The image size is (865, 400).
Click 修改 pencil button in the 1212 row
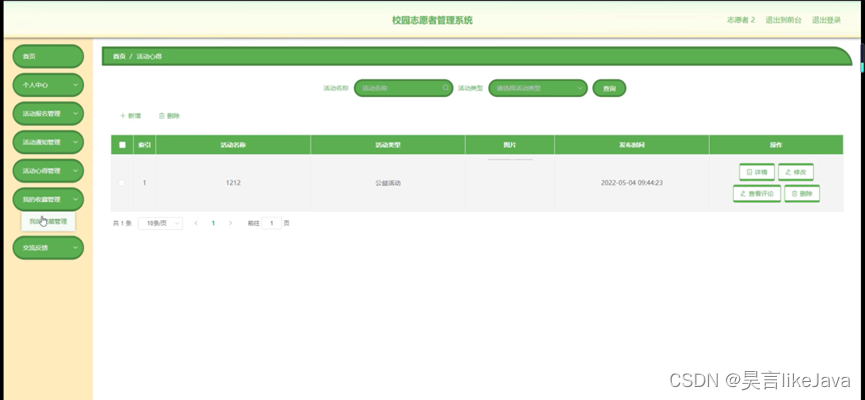pos(795,172)
